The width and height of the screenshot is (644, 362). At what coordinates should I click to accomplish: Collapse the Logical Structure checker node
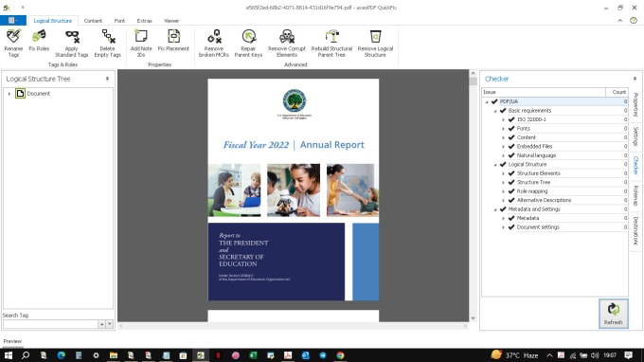495,164
